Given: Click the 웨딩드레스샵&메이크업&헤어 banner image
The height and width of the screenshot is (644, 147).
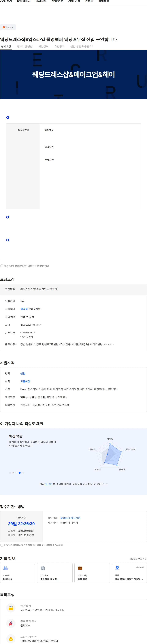Looking at the screenshot, I should 73,75.
